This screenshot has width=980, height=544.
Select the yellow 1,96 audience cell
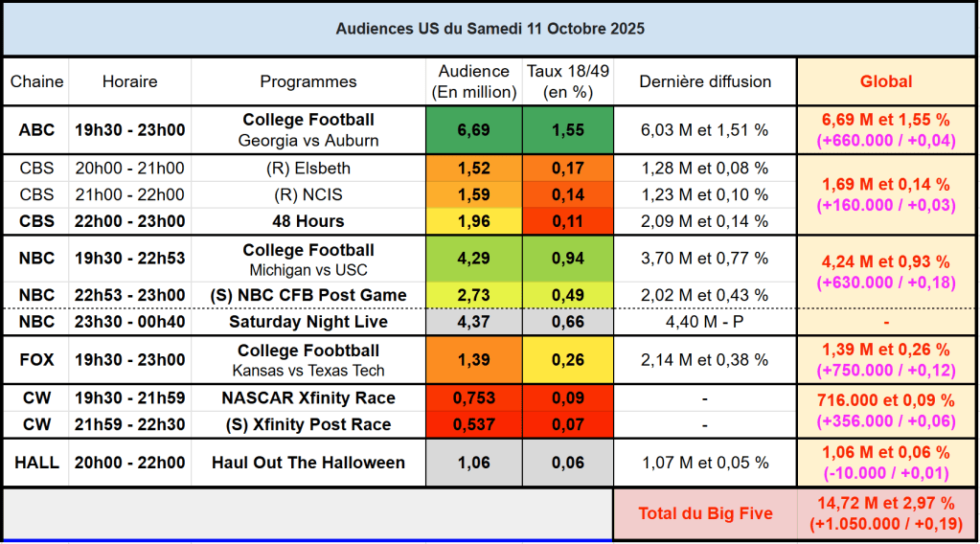tap(474, 221)
